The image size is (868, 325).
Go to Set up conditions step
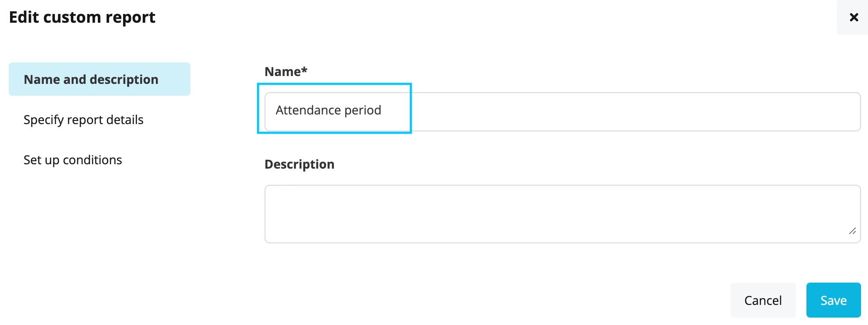coord(73,160)
